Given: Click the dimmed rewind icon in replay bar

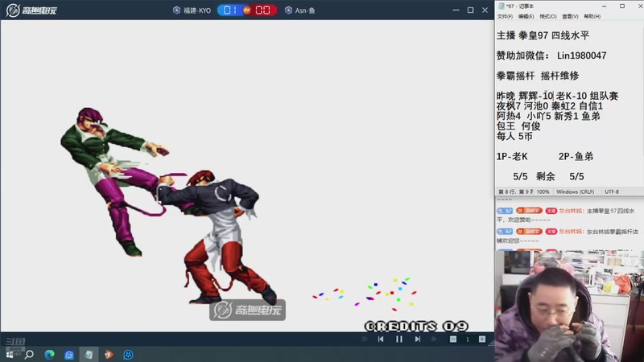Looking at the screenshot, I should coord(365,339).
